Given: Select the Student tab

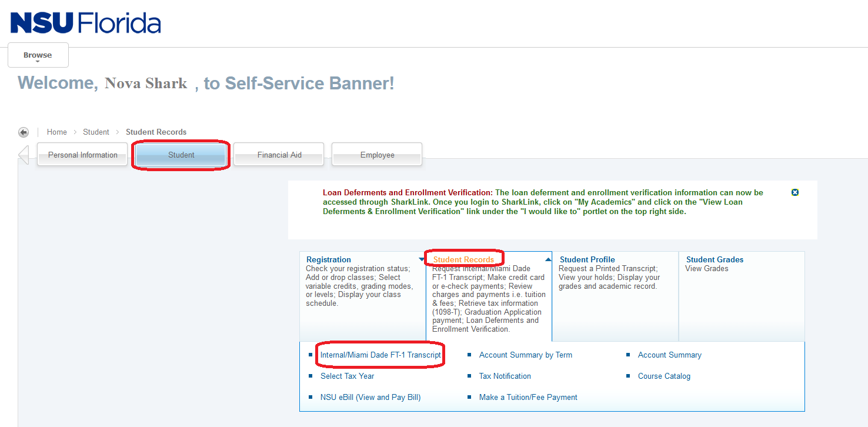Looking at the screenshot, I should coord(181,155).
